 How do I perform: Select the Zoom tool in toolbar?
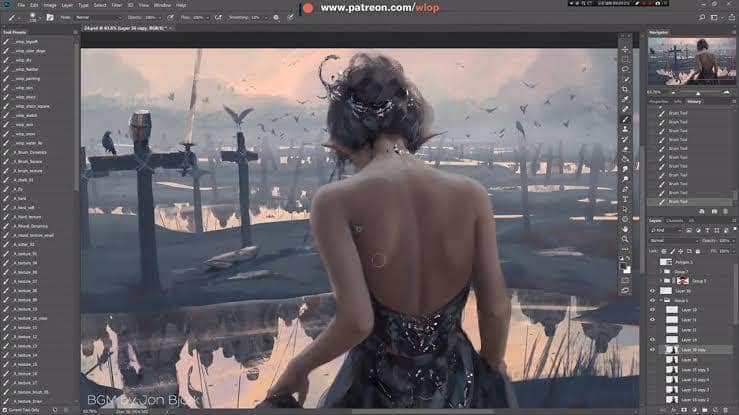626,240
